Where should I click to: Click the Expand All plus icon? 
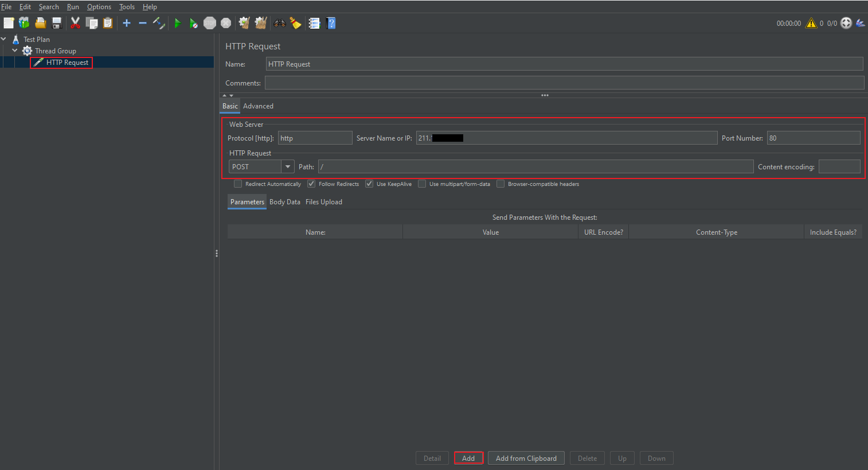[127, 23]
